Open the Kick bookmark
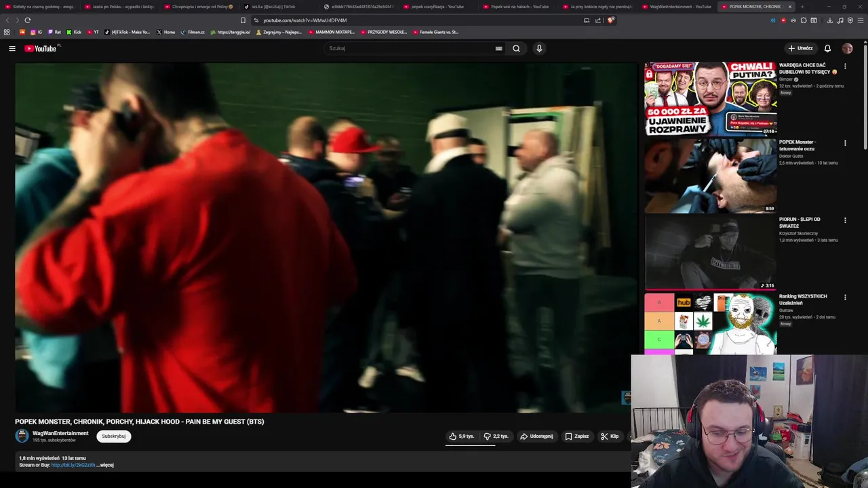 74,32
